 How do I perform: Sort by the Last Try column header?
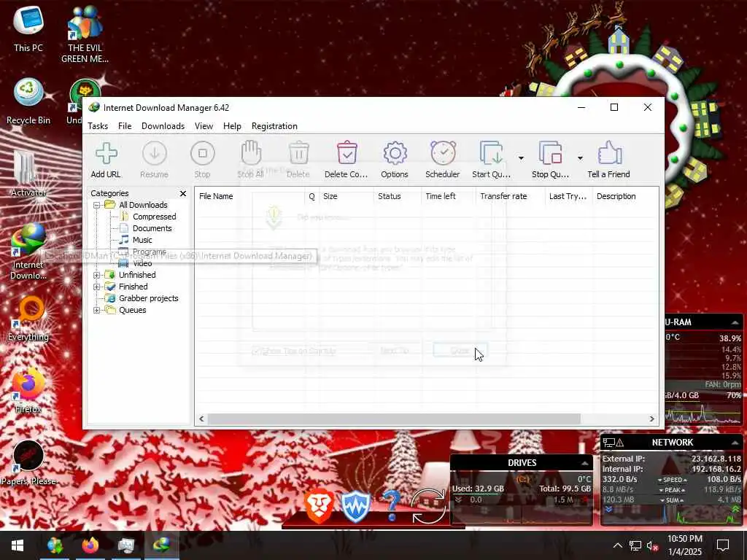point(569,196)
